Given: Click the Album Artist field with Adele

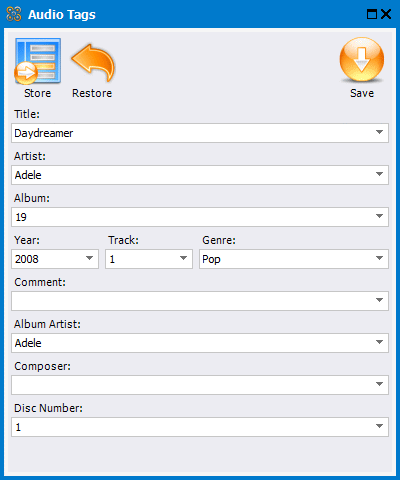Looking at the screenshot, I should click(200, 343).
